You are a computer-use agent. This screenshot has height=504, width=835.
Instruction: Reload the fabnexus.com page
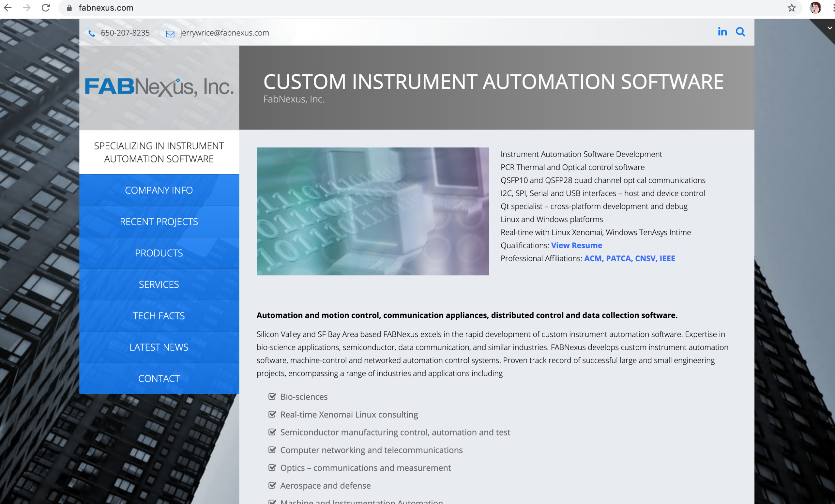tap(46, 8)
